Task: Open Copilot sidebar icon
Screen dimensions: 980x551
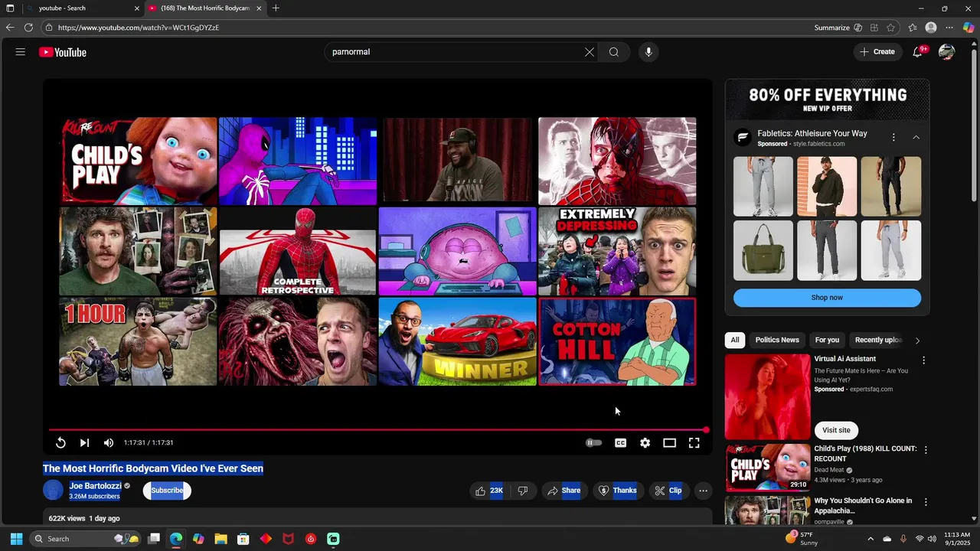Action: (969, 28)
